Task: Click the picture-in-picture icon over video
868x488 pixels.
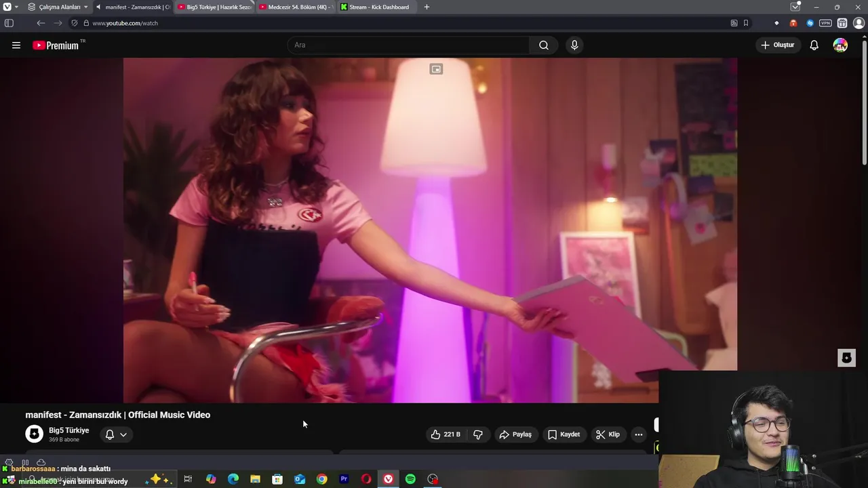Action: click(x=436, y=69)
